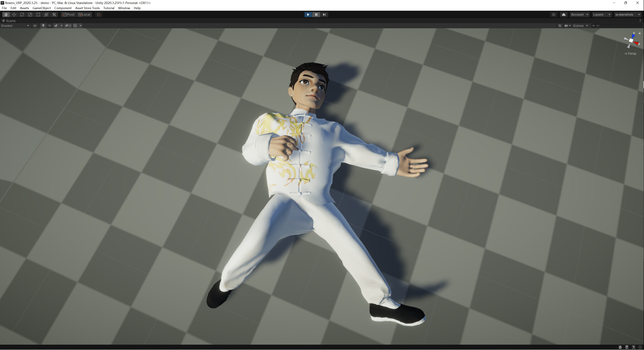
Task: Toggle hidden objects visibility counter
Action: click(68, 26)
